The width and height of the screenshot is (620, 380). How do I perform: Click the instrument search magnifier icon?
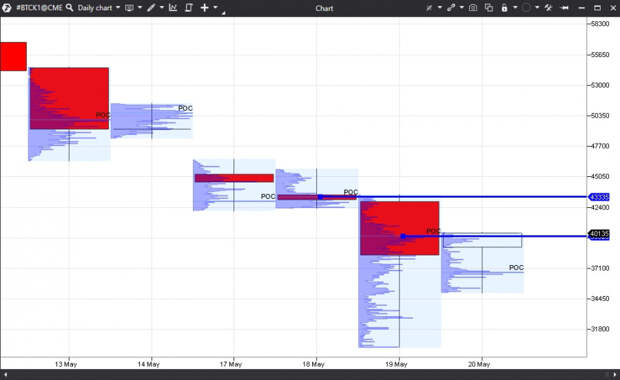(x=70, y=8)
